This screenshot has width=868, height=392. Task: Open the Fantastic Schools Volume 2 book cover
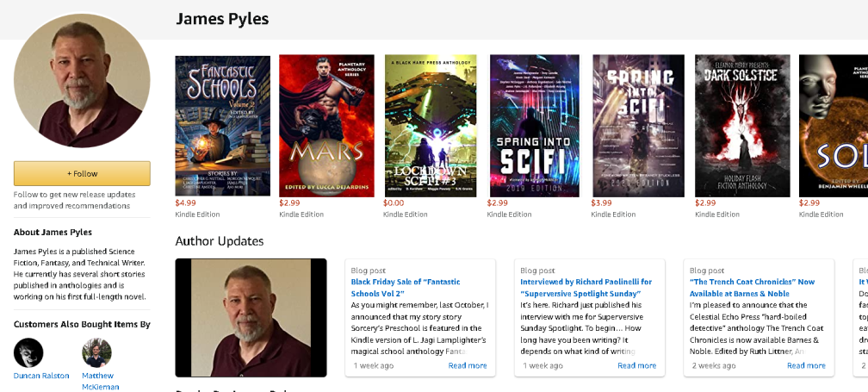click(222, 126)
